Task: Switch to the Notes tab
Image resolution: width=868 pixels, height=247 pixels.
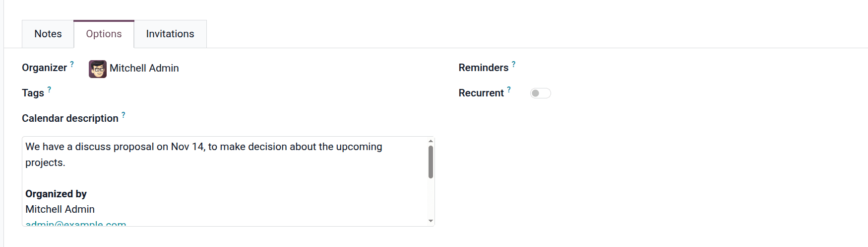Action: click(48, 34)
